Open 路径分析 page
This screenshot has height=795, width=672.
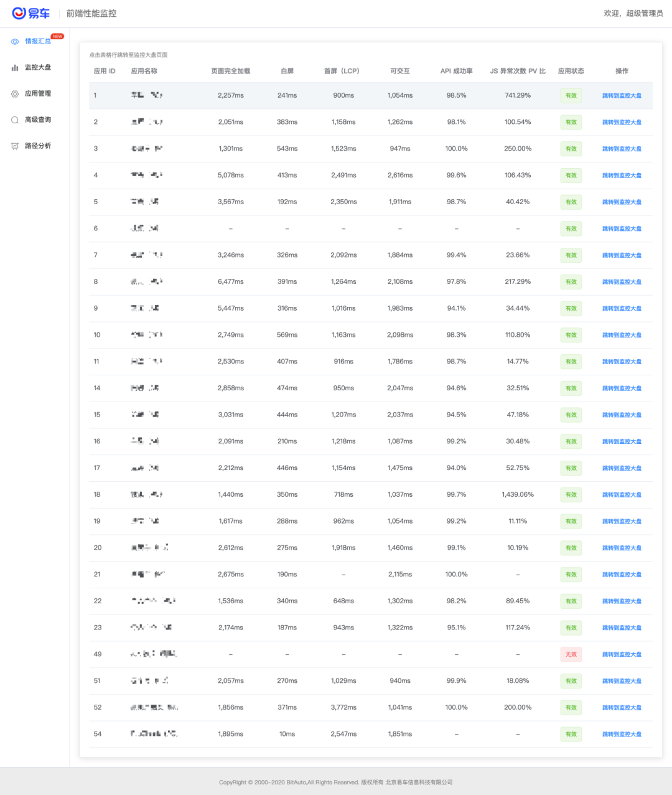coord(38,146)
